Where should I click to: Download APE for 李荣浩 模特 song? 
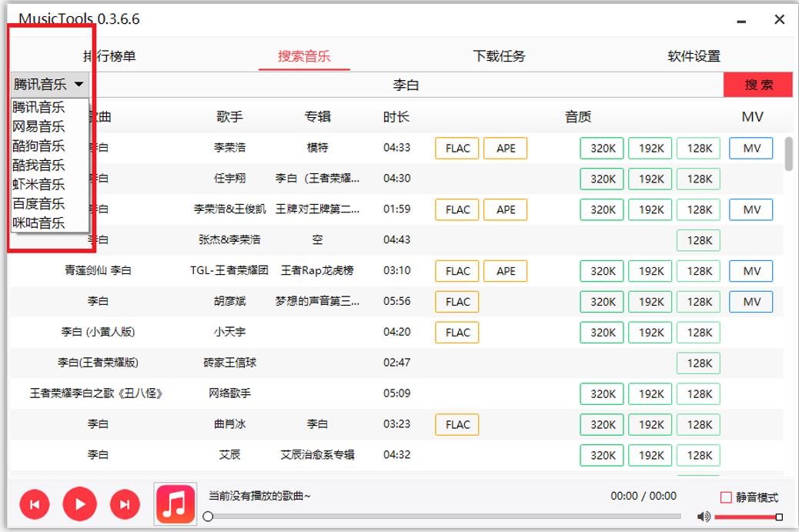pos(506,149)
